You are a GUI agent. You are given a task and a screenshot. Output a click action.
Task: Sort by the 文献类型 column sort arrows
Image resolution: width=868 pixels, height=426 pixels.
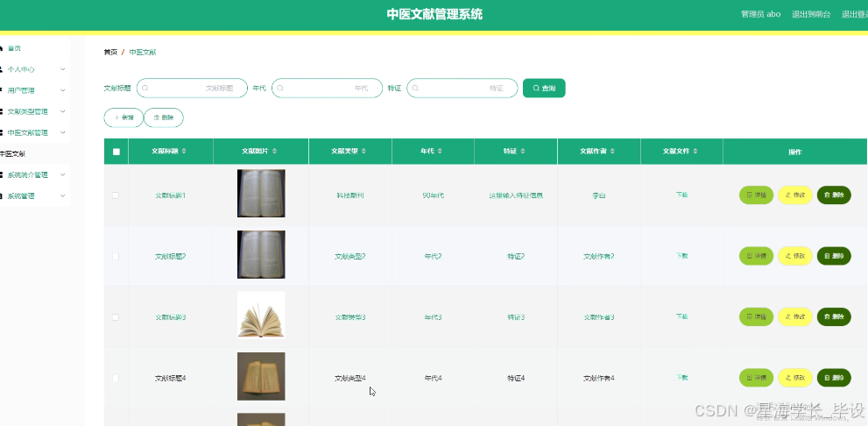[x=363, y=152]
